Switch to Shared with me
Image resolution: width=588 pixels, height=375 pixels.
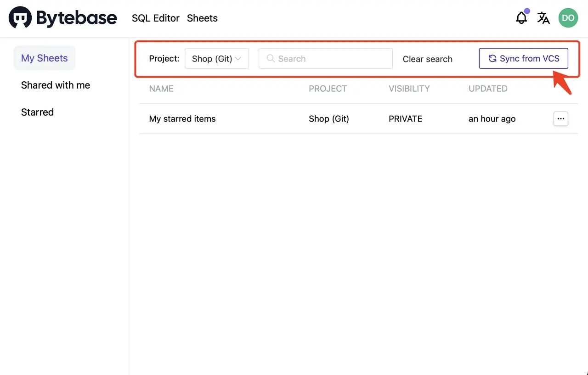click(x=56, y=85)
